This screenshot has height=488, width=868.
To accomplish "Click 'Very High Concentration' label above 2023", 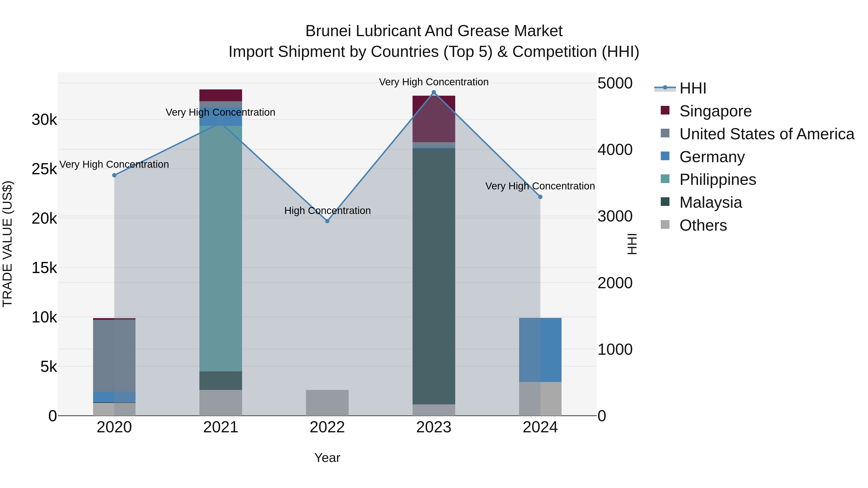I will tap(434, 82).
